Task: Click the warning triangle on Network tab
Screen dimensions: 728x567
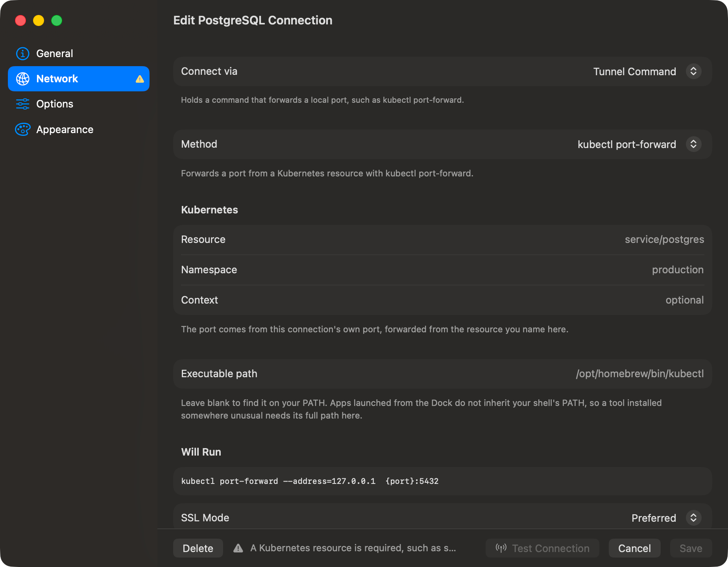Action: pyautogui.click(x=140, y=79)
